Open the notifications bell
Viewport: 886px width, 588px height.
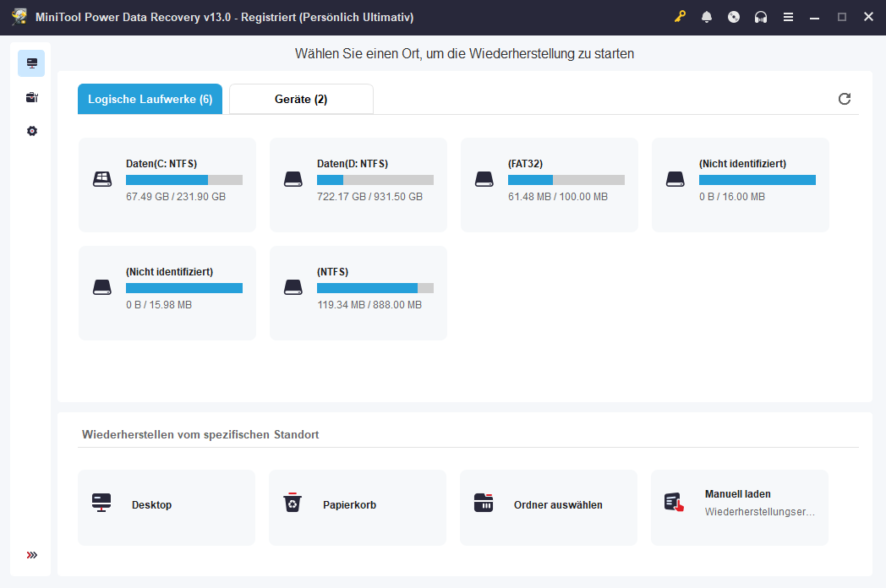pyautogui.click(x=706, y=17)
